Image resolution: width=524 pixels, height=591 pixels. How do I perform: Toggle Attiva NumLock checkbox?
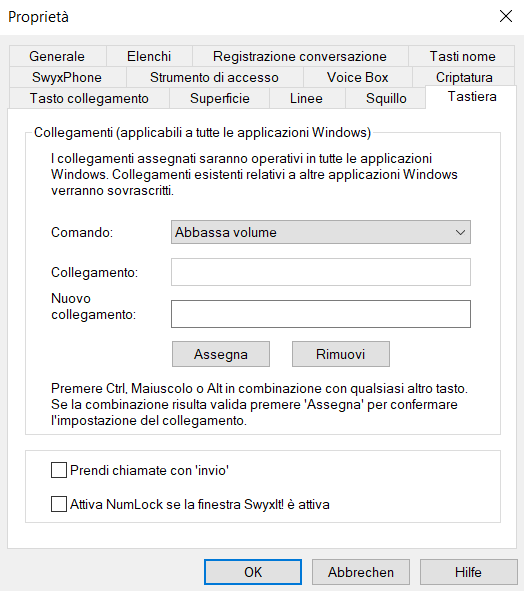[59, 504]
